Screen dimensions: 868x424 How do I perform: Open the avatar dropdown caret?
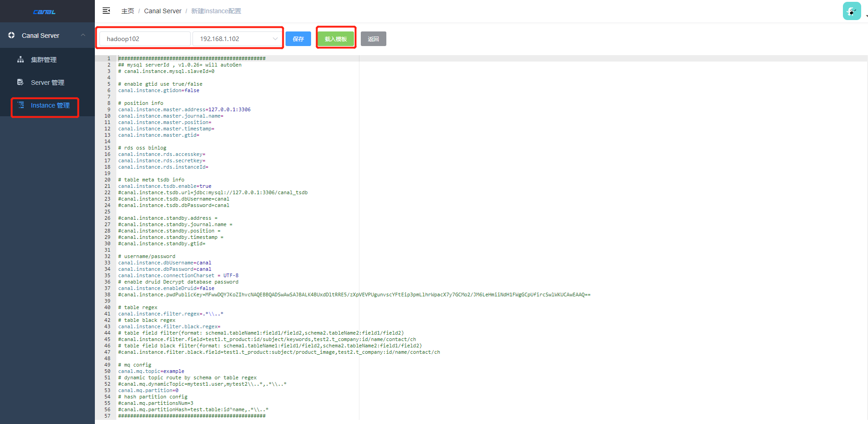[x=866, y=16]
